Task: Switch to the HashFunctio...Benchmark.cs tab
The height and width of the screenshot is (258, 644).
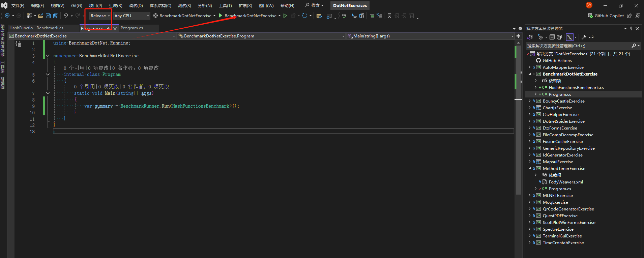Action: tap(36, 28)
